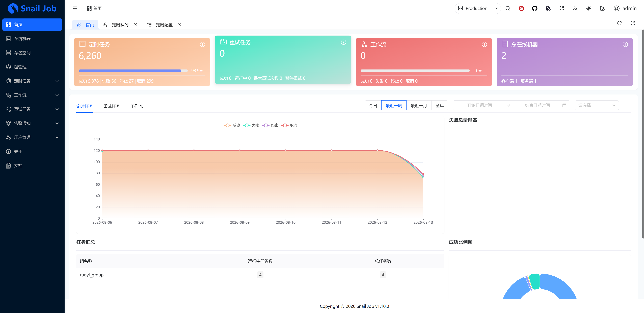The width and height of the screenshot is (644, 313).
Task: Close the 定时配置 tab
Action: [x=179, y=25]
